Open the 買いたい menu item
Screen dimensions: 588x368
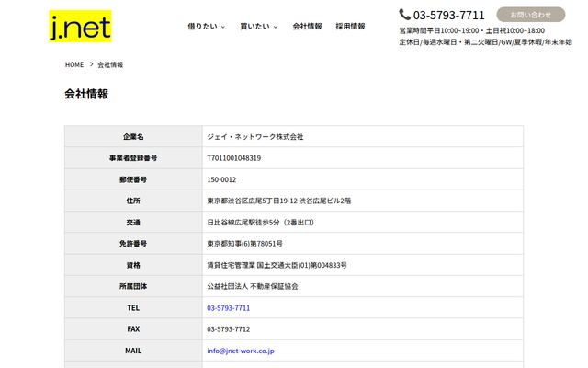[x=255, y=27]
